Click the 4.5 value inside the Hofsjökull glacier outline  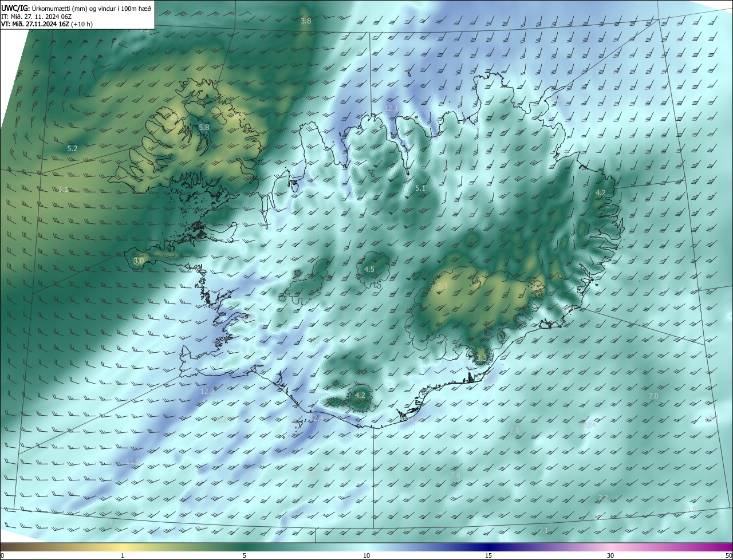point(369,269)
